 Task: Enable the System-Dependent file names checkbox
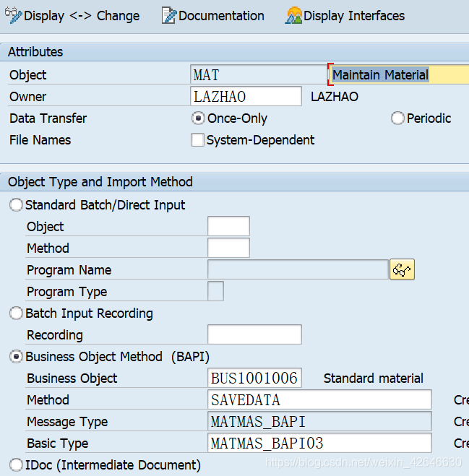(197, 140)
